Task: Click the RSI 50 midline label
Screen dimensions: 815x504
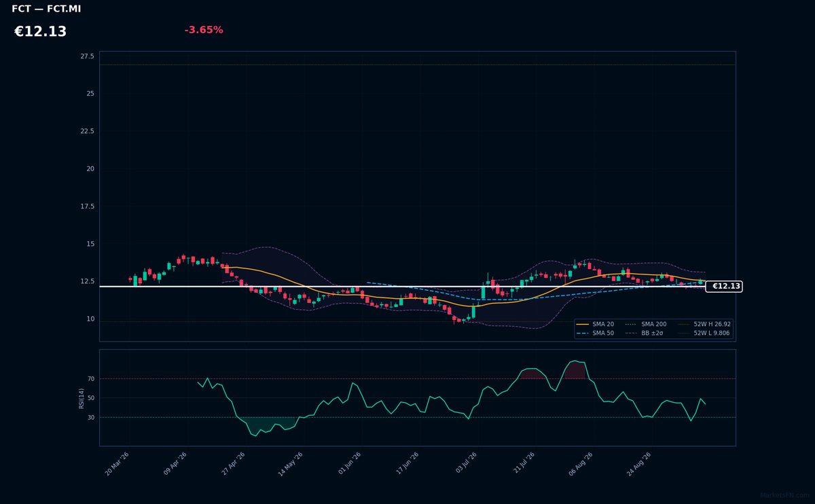Action: click(x=91, y=398)
